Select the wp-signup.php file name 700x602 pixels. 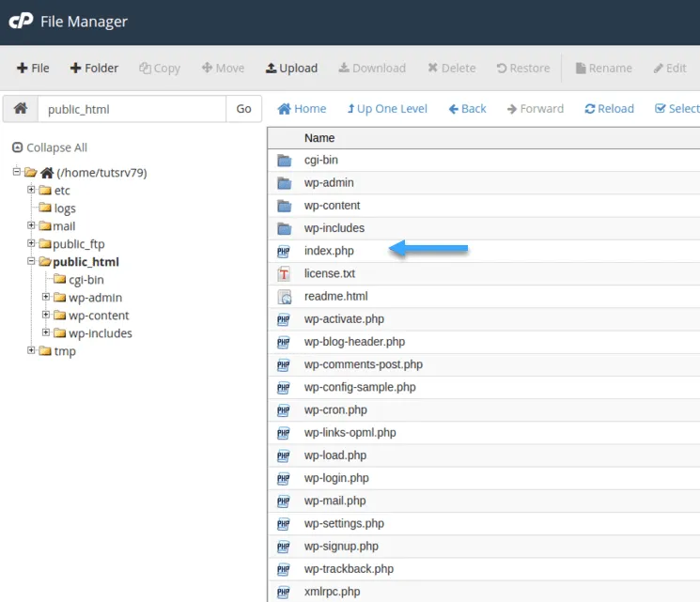point(341,547)
